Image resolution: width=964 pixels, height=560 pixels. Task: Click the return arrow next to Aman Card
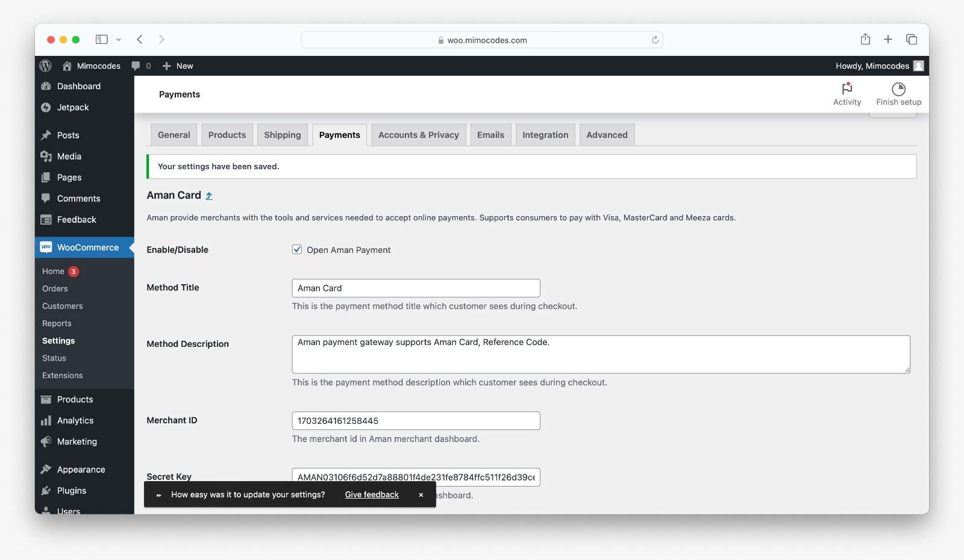[x=209, y=196]
